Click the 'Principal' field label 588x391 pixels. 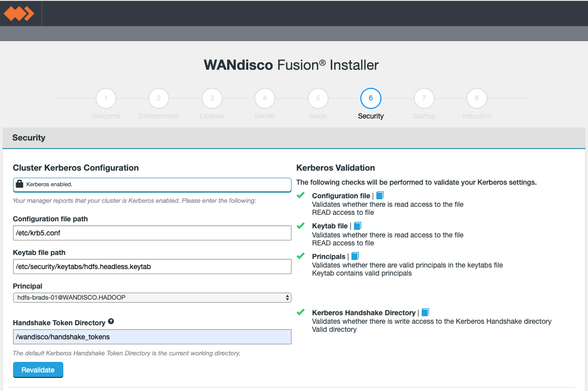click(27, 286)
